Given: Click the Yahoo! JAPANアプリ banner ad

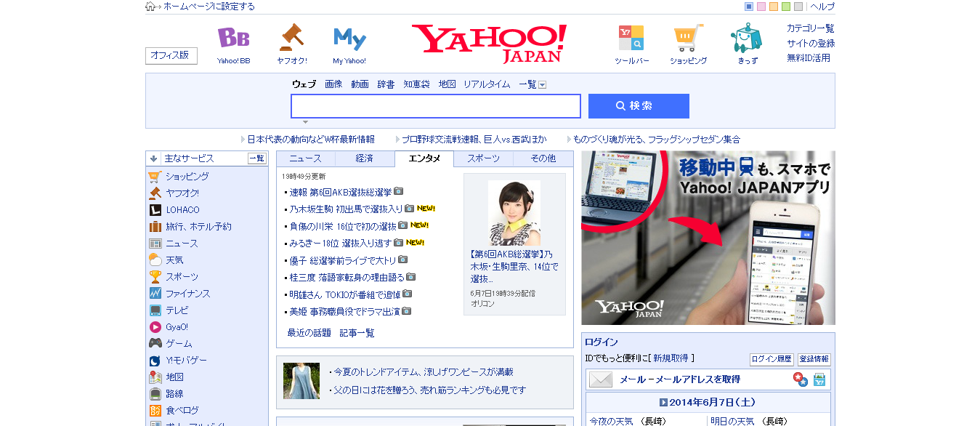Looking at the screenshot, I should (x=708, y=238).
